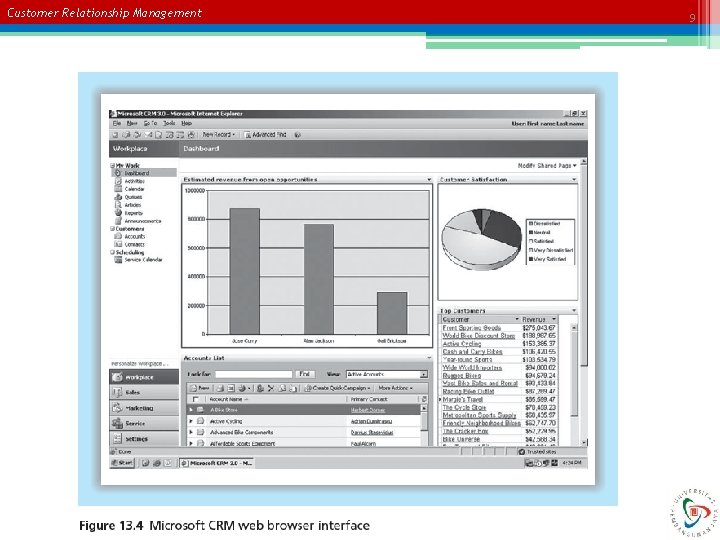
Task: Click the refresh icon beside the Primary Contact header
Action: click(424, 399)
